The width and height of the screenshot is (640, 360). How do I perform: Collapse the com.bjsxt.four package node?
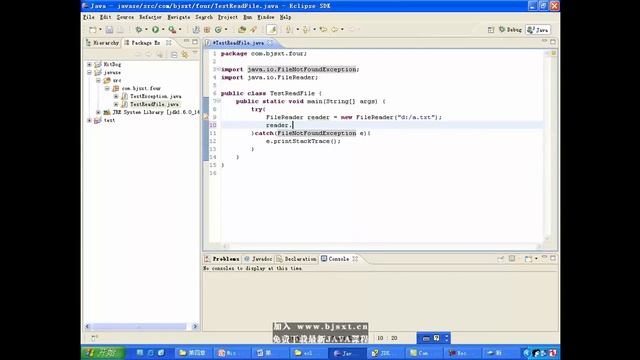pos(107,88)
